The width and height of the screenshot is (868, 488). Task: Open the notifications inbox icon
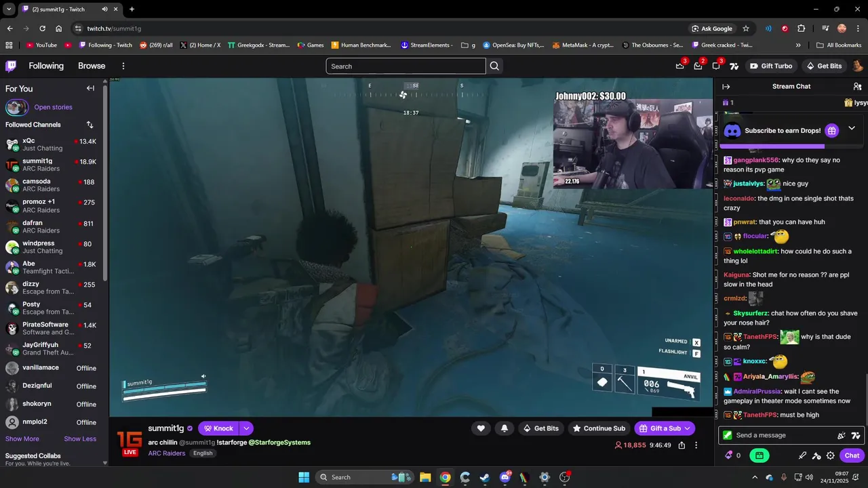[698, 66]
